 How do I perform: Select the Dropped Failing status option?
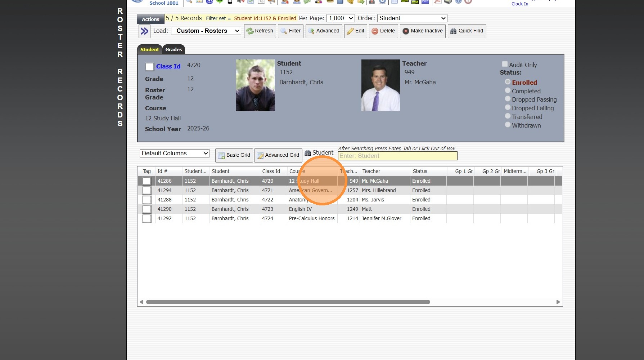coord(508,107)
